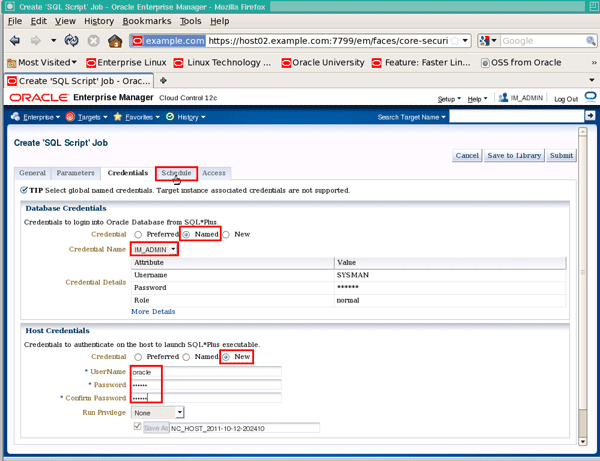Select Named host credential radio

[x=186, y=357]
